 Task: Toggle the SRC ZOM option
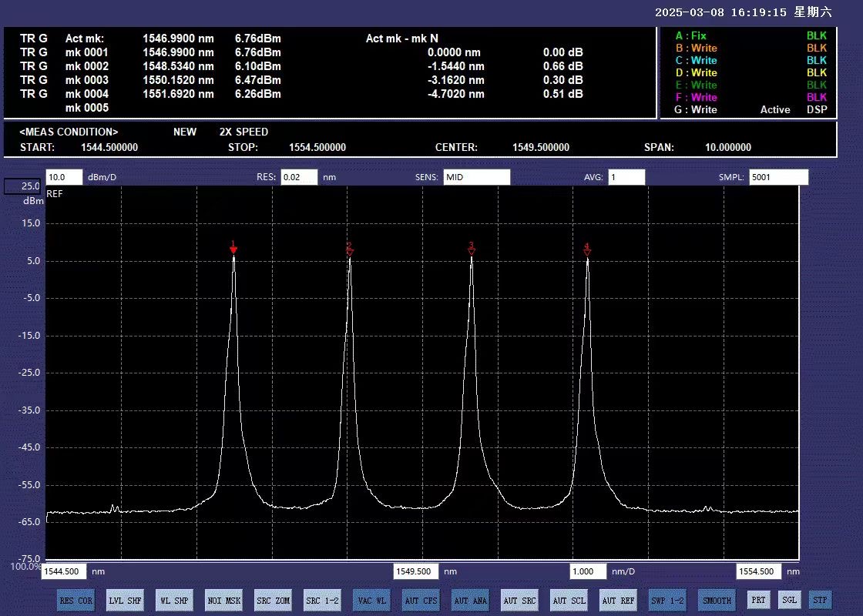click(x=273, y=600)
